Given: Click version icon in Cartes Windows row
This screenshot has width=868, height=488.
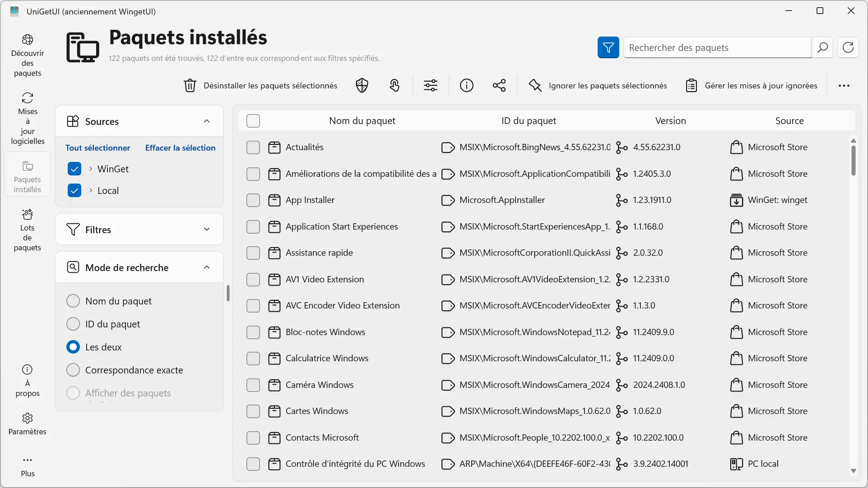Looking at the screenshot, I should [622, 411].
